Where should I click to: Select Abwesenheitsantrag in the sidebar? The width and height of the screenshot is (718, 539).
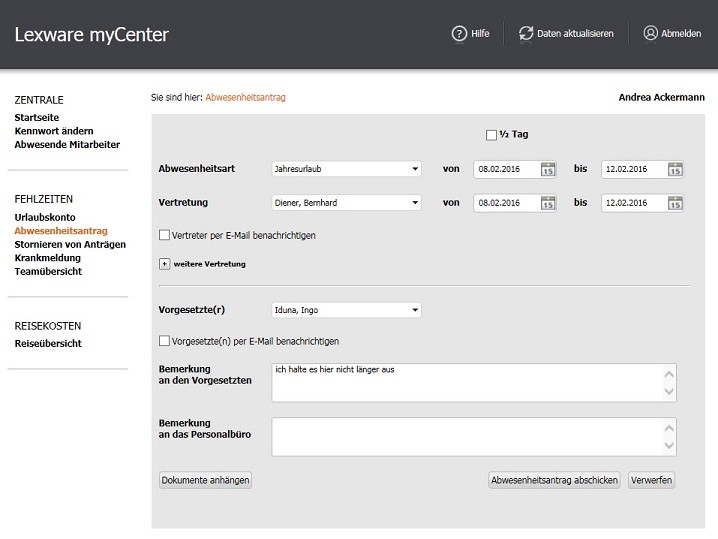tap(61, 231)
